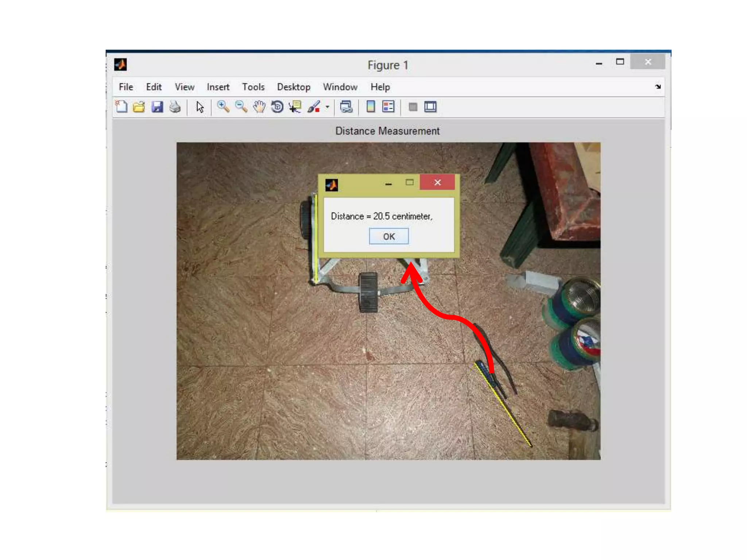The height and width of the screenshot is (560, 747).
Task: Click the Link Plot toolbar icon
Action: [346, 107]
